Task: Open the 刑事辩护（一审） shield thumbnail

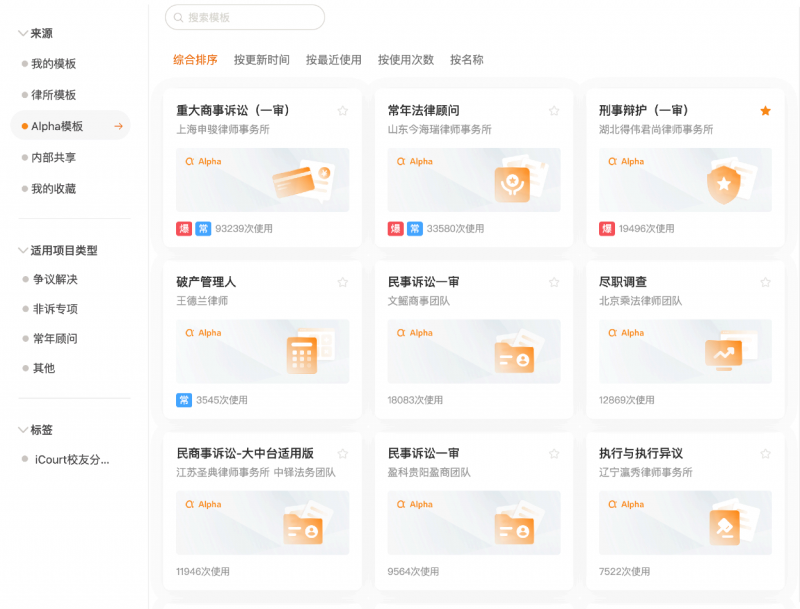Action: point(685,180)
